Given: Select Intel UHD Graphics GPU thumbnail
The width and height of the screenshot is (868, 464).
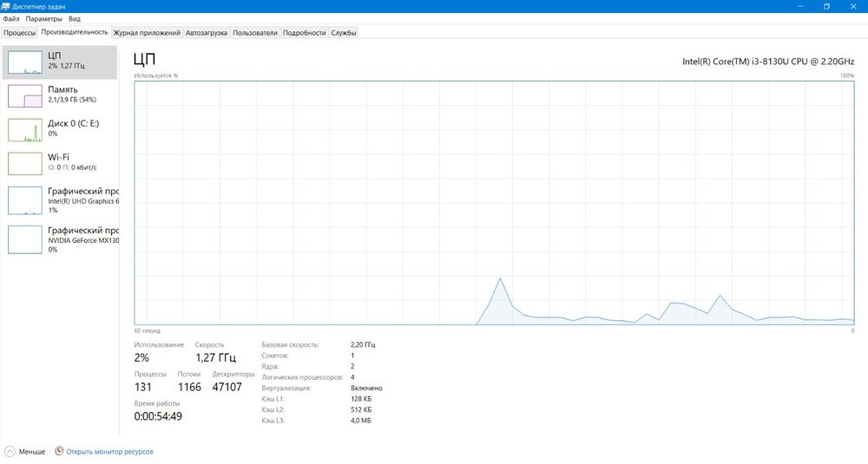Looking at the screenshot, I should click(25, 200).
